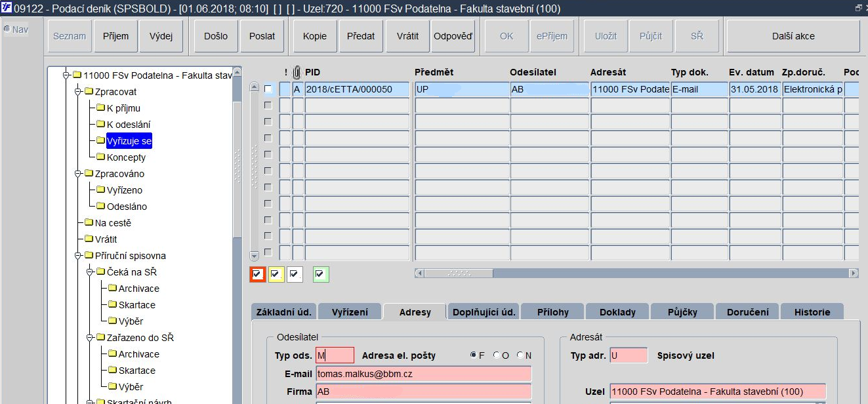Click folder icon of Výběr under Zařazeno do SŘ
This screenshot has width=868, height=404.
(x=112, y=386)
